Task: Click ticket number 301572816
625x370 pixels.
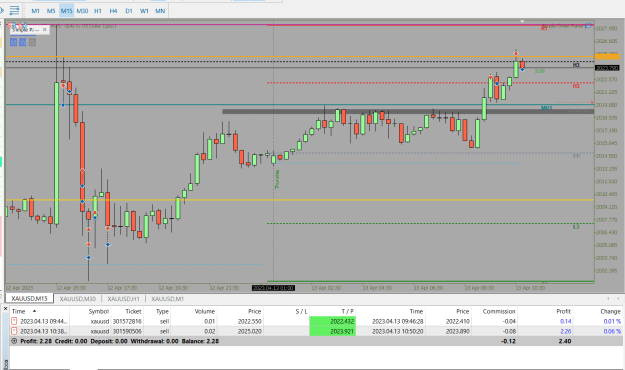Action: (x=127, y=321)
